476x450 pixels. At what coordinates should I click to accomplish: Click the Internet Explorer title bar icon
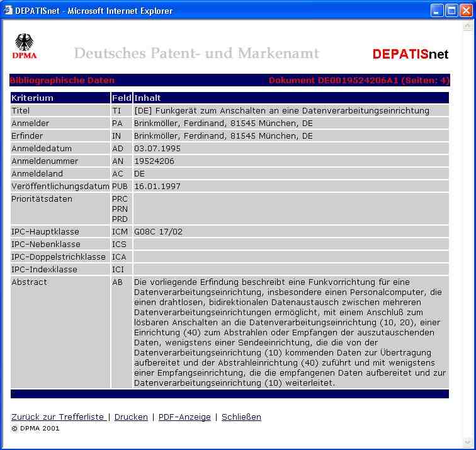click(8, 11)
